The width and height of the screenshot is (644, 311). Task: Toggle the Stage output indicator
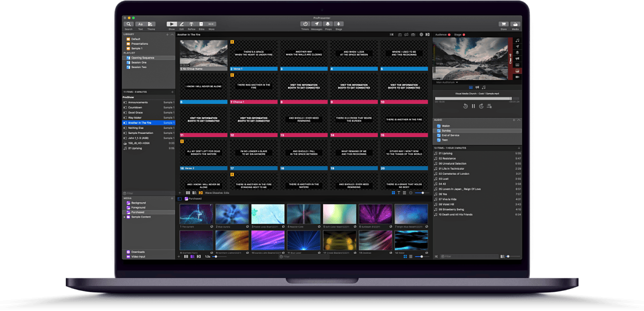(463, 35)
